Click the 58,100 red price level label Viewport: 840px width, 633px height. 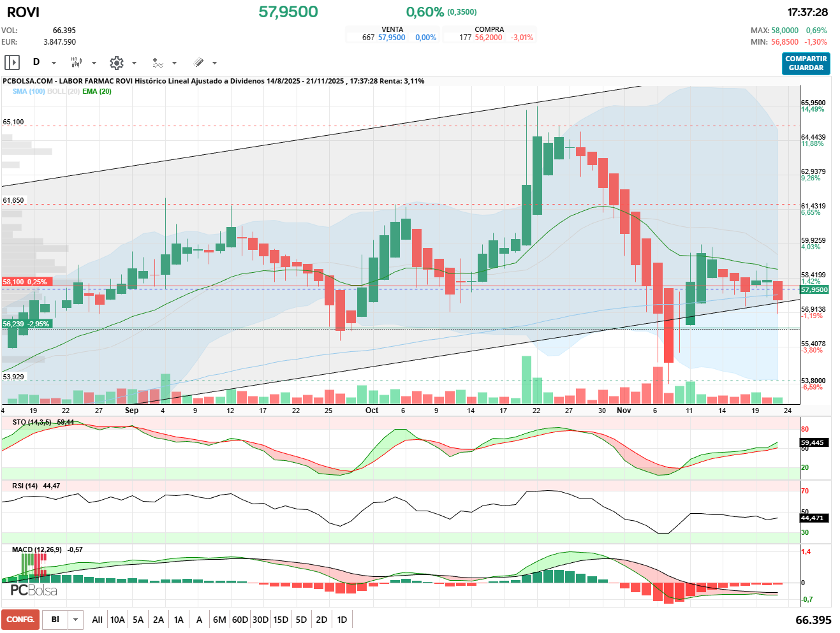click(26, 282)
